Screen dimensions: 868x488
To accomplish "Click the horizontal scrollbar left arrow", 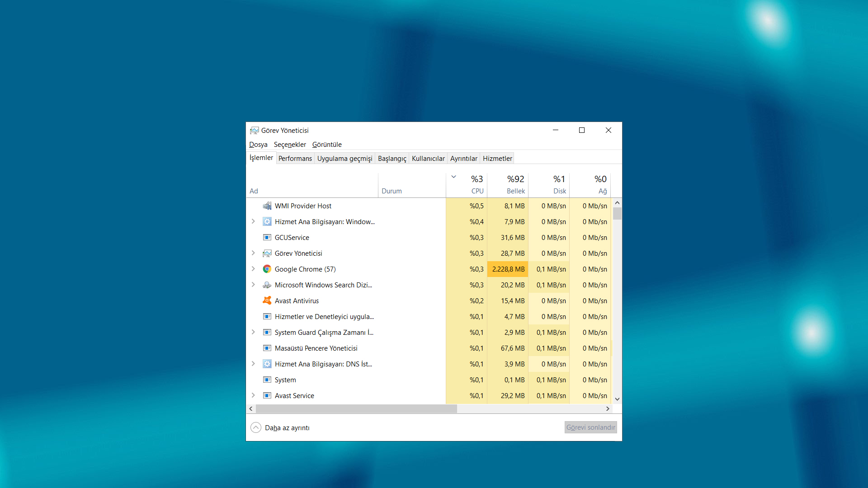I will click(251, 408).
